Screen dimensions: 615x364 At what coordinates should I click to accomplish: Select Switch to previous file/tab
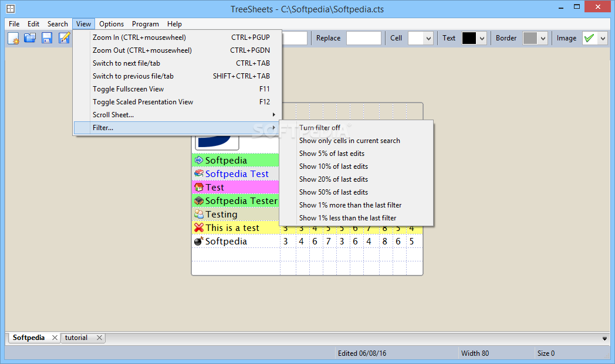coord(178,76)
